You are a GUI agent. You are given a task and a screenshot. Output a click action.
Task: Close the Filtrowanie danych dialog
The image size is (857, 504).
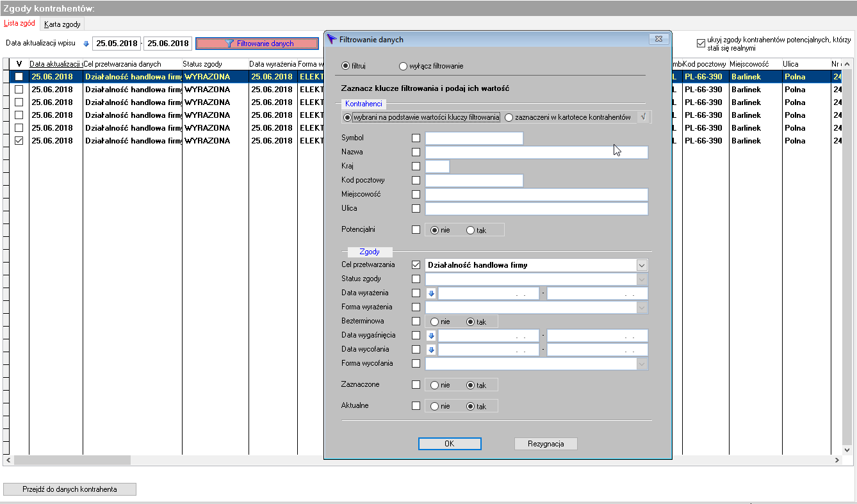tap(658, 40)
